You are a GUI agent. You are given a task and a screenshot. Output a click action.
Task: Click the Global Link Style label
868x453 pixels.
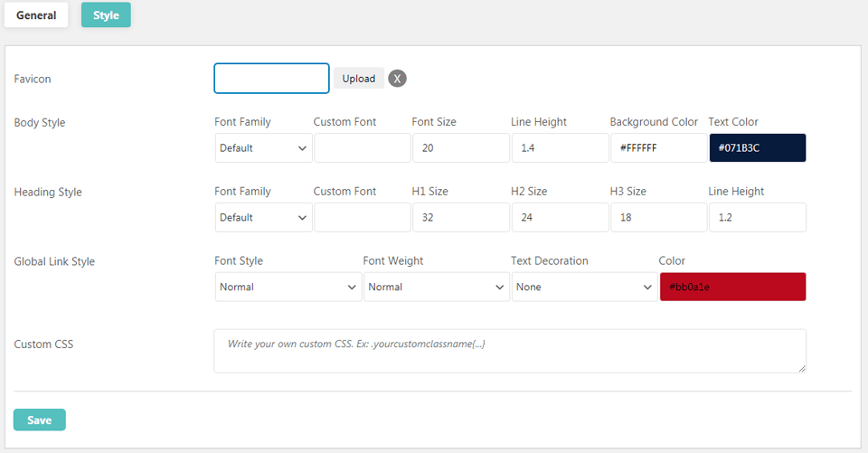tap(54, 261)
